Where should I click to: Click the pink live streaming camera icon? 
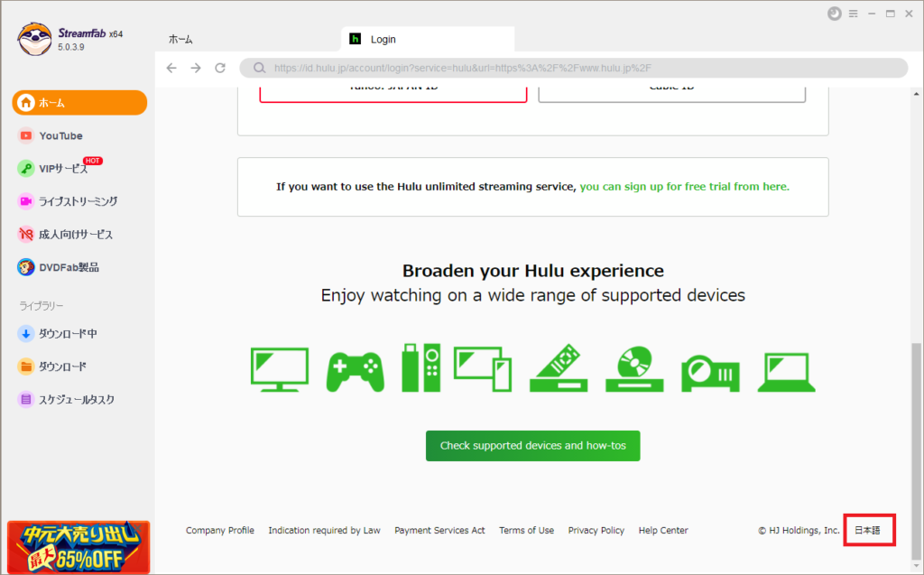click(25, 201)
